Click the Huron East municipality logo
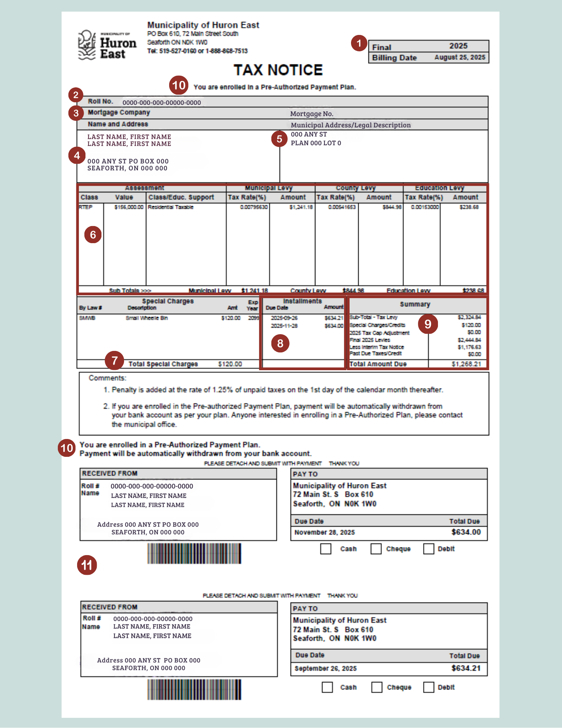The image size is (562, 728). 107,45
